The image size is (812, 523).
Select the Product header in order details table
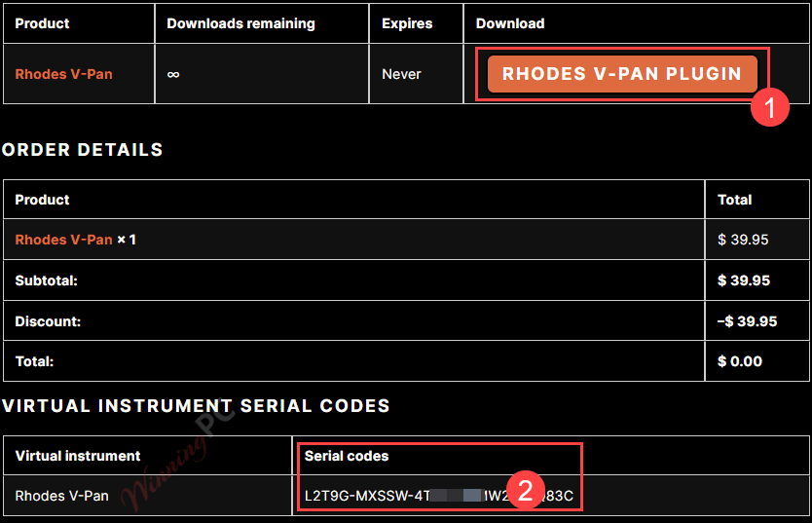click(42, 200)
